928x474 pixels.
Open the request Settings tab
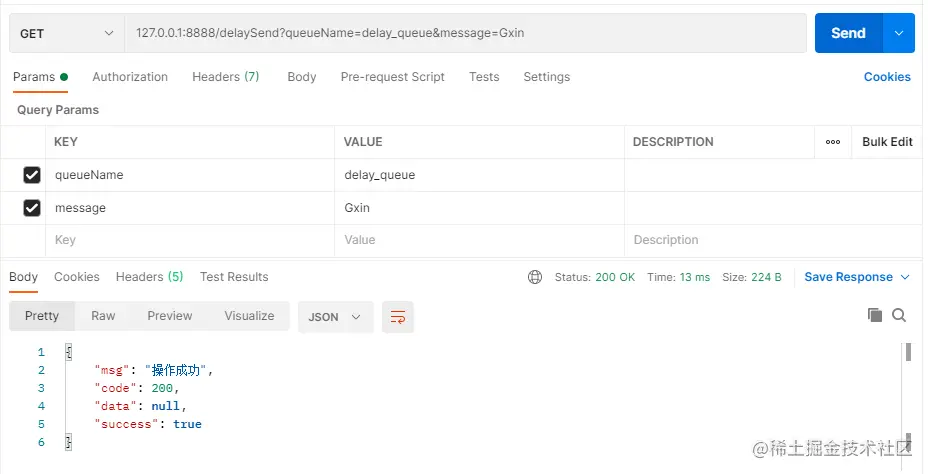tap(547, 77)
